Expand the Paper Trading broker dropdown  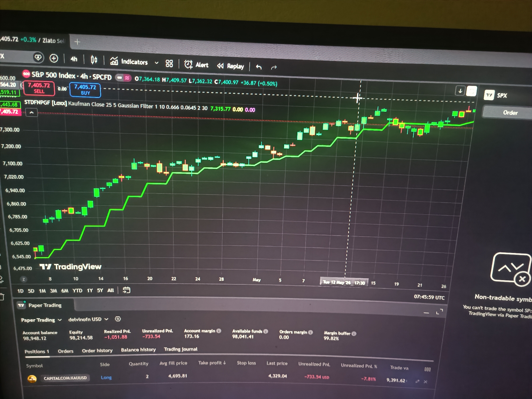[x=41, y=320]
